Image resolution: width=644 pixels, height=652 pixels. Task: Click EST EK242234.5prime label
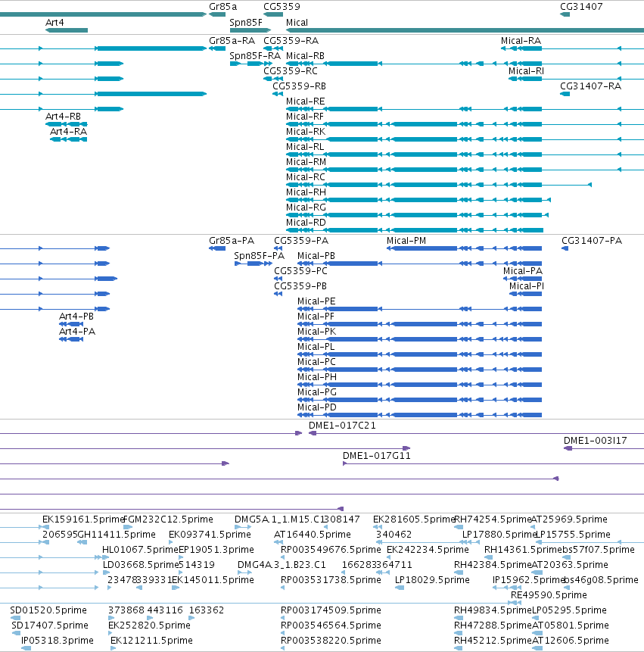tap(428, 550)
